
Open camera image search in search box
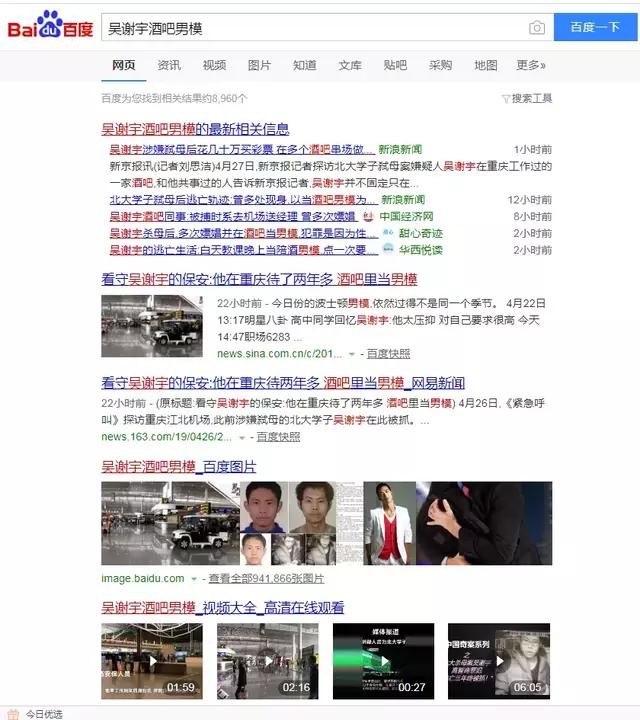coord(537,27)
